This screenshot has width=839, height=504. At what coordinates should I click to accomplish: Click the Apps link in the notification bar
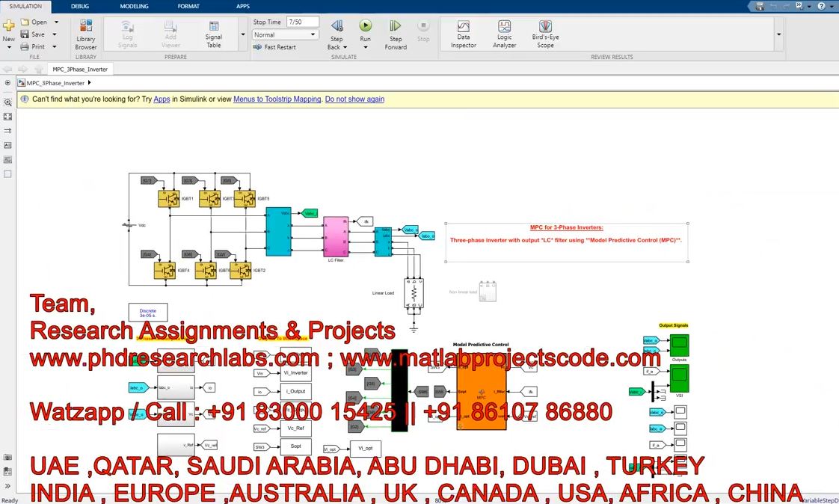tap(162, 99)
